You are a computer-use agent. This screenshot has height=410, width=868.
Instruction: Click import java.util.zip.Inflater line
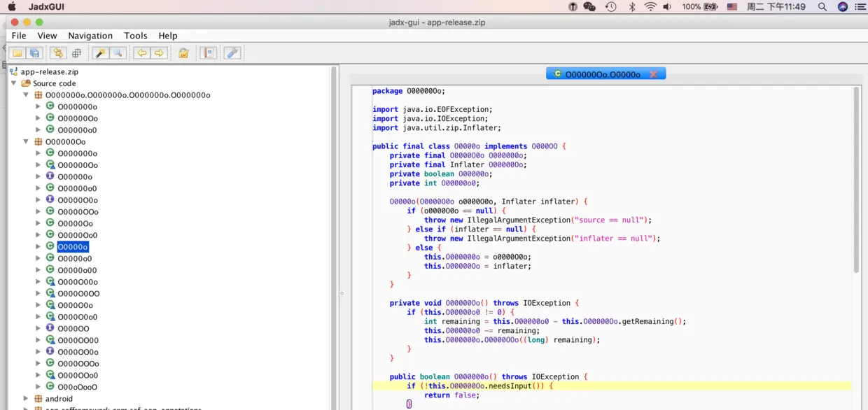[x=437, y=128]
